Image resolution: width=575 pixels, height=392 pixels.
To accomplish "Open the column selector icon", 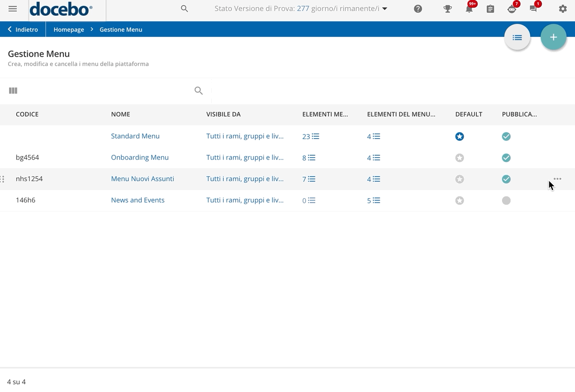I will (x=13, y=90).
